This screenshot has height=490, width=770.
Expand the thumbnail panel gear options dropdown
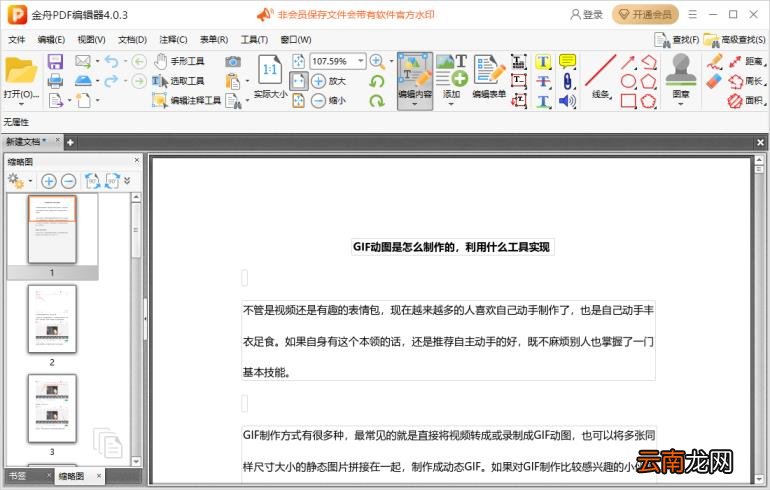tap(30, 181)
